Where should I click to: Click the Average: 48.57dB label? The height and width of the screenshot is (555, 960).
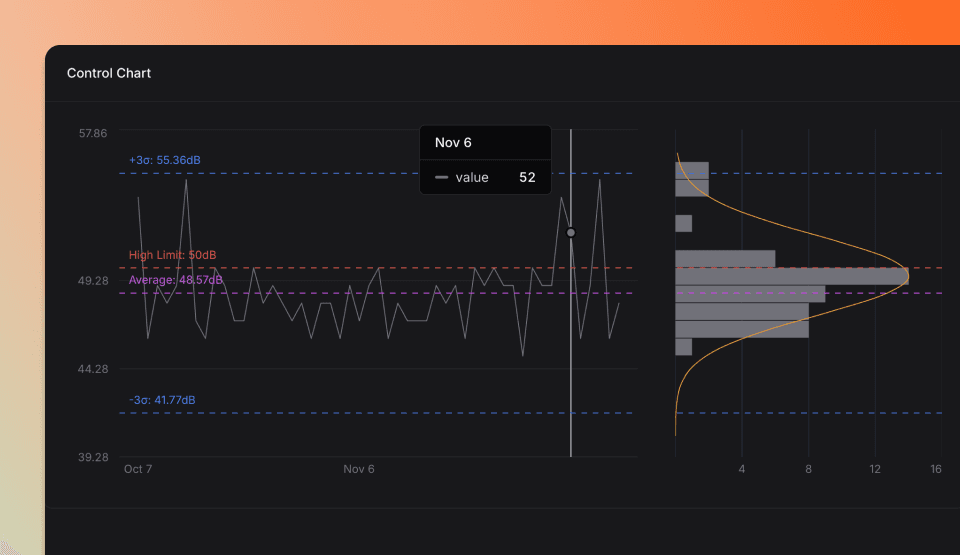coord(176,280)
